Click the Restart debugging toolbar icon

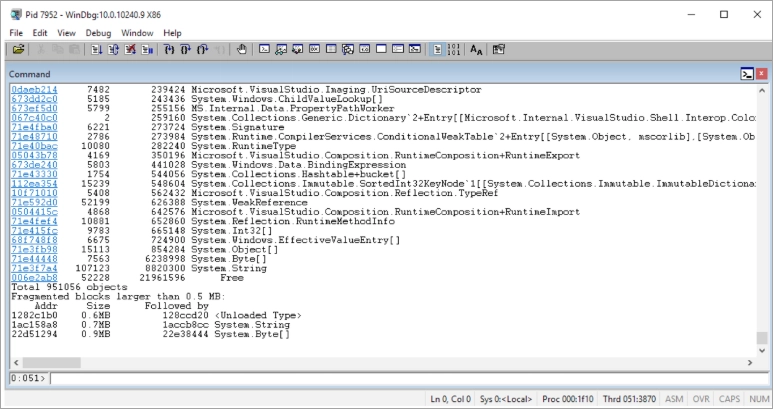coord(113,49)
